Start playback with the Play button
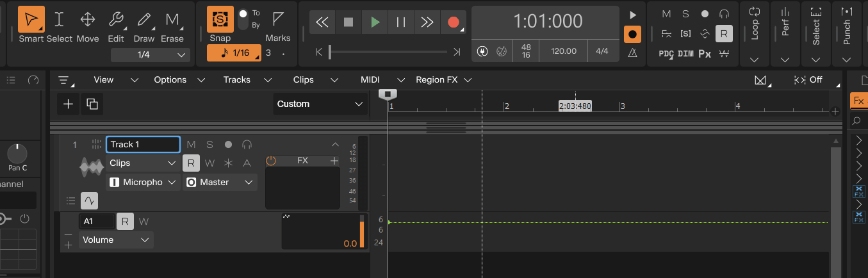This screenshot has height=278, width=868. coord(375,22)
